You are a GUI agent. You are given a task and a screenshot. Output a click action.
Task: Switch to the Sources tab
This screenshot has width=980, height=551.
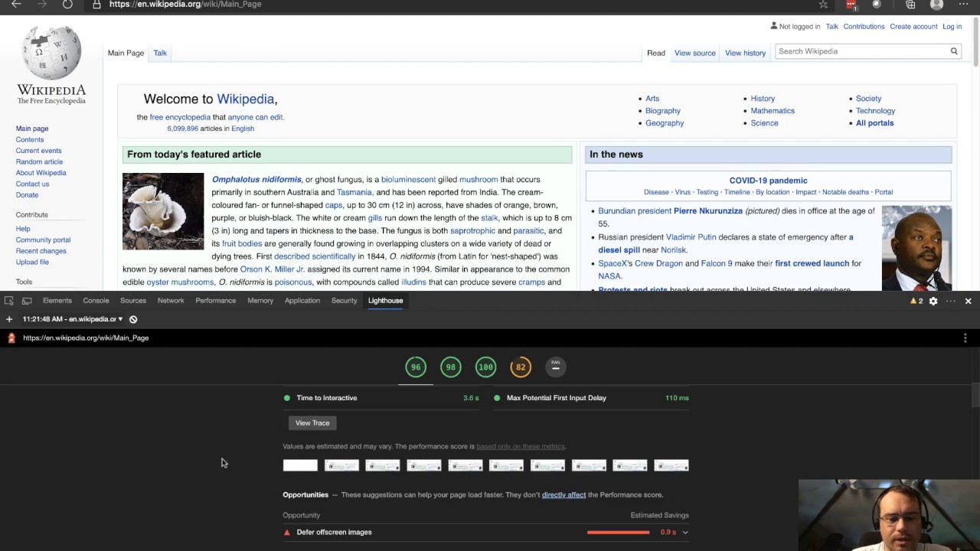pos(133,301)
